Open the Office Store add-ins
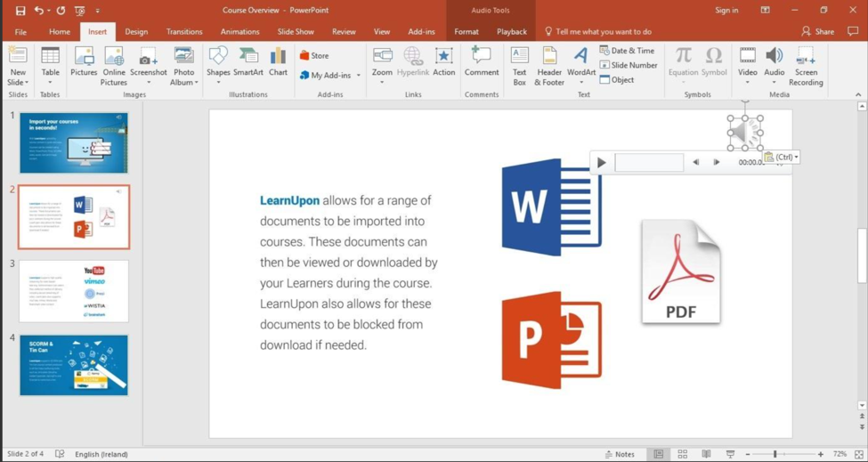This screenshot has width=868, height=462. point(314,55)
